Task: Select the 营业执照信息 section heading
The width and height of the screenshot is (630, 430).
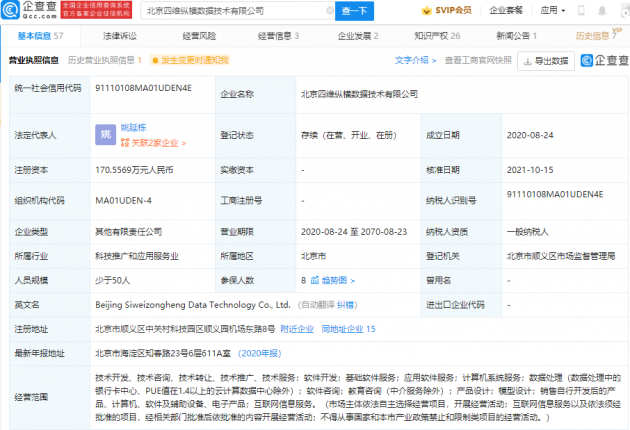Action: [x=34, y=60]
